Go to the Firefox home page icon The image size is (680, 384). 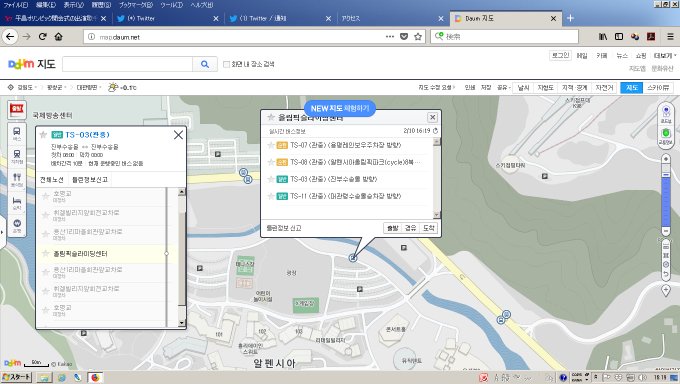59,37
